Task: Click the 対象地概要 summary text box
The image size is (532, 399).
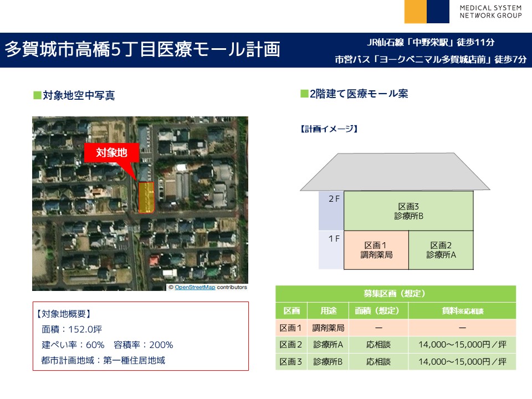Action: coord(140,336)
